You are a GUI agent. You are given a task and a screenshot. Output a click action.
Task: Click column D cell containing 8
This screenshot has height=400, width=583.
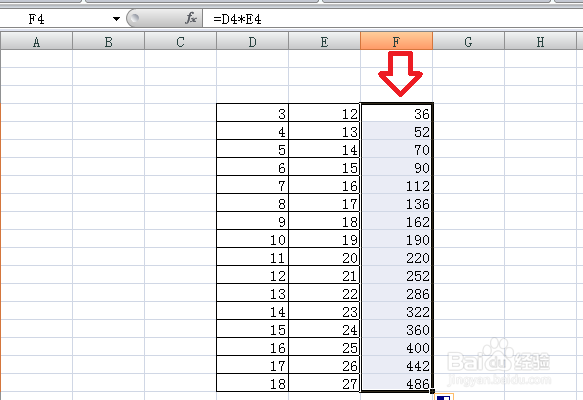252,203
